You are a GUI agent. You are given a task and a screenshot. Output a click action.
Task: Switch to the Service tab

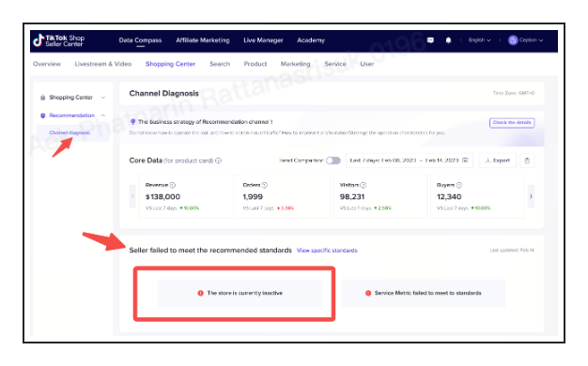(x=335, y=64)
